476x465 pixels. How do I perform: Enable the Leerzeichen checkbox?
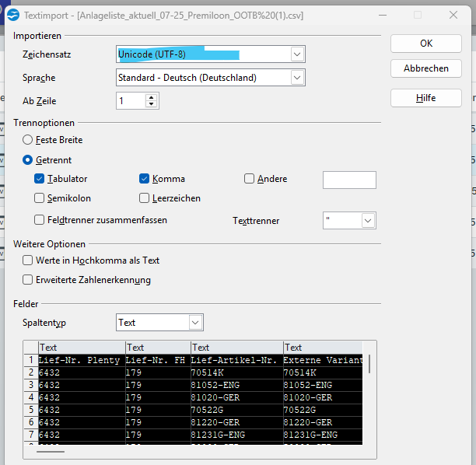pyautogui.click(x=145, y=198)
